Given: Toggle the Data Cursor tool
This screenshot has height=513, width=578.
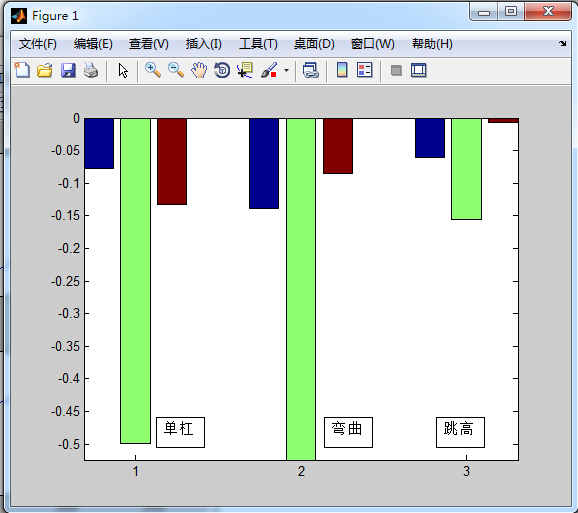Looking at the screenshot, I should (x=245, y=70).
